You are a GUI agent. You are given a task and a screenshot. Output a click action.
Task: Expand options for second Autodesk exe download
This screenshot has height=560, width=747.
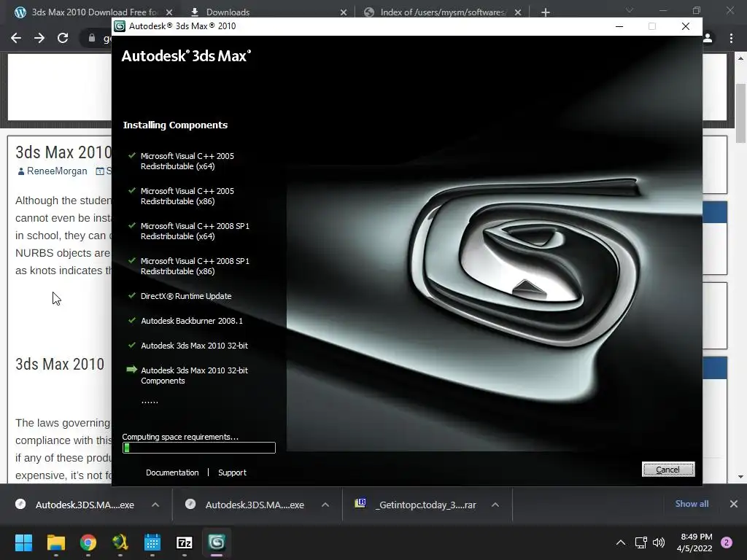pyautogui.click(x=325, y=505)
